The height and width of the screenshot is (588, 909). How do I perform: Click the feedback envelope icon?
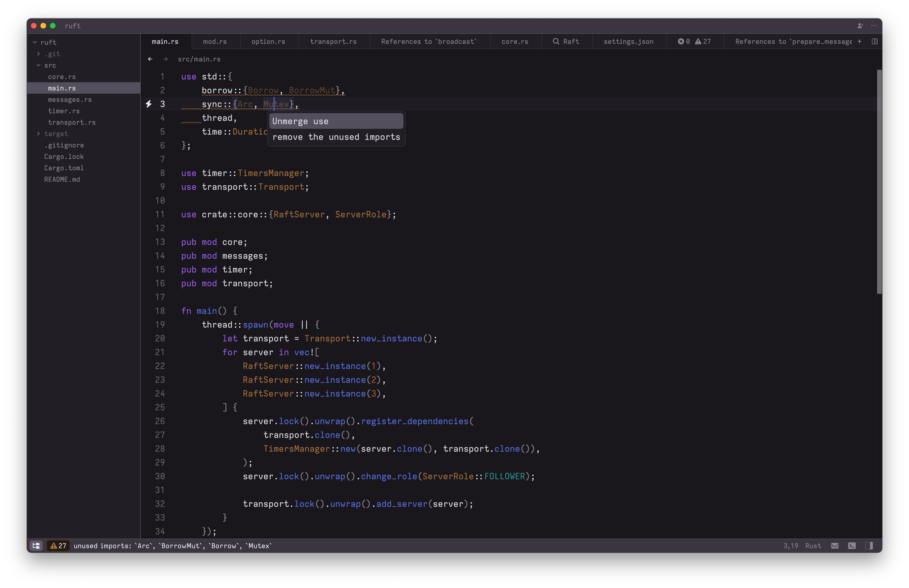click(x=835, y=546)
